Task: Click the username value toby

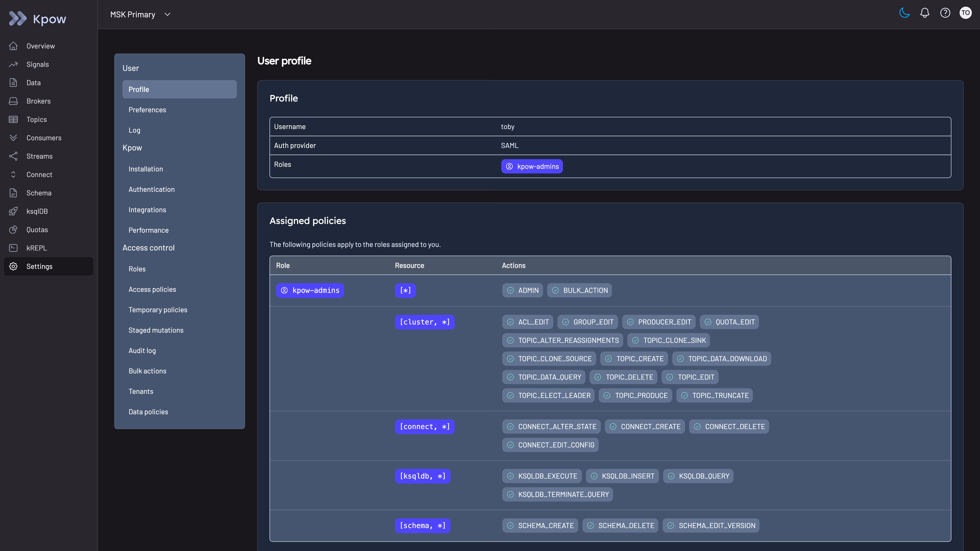Action: [508, 127]
